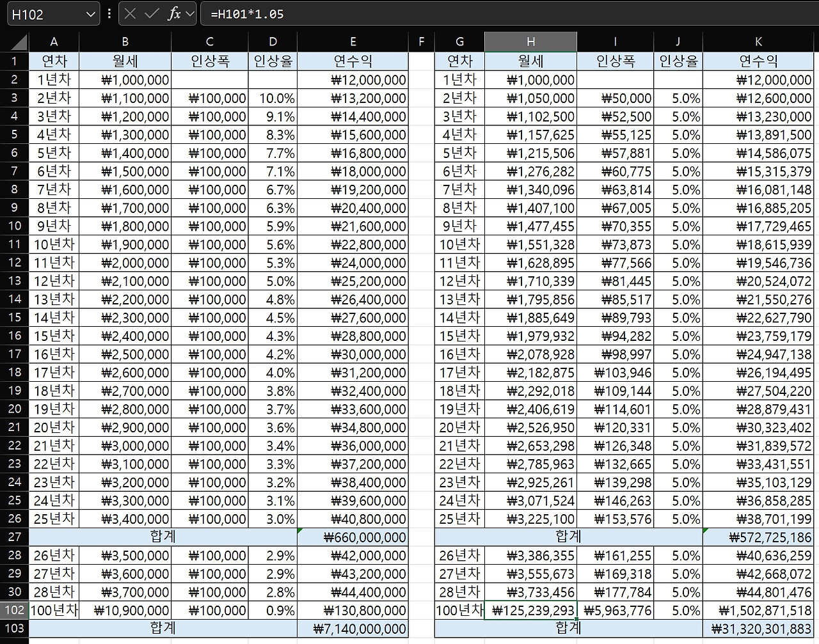Select column E header
Image resolution: width=819 pixels, height=644 pixels.
click(353, 42)
